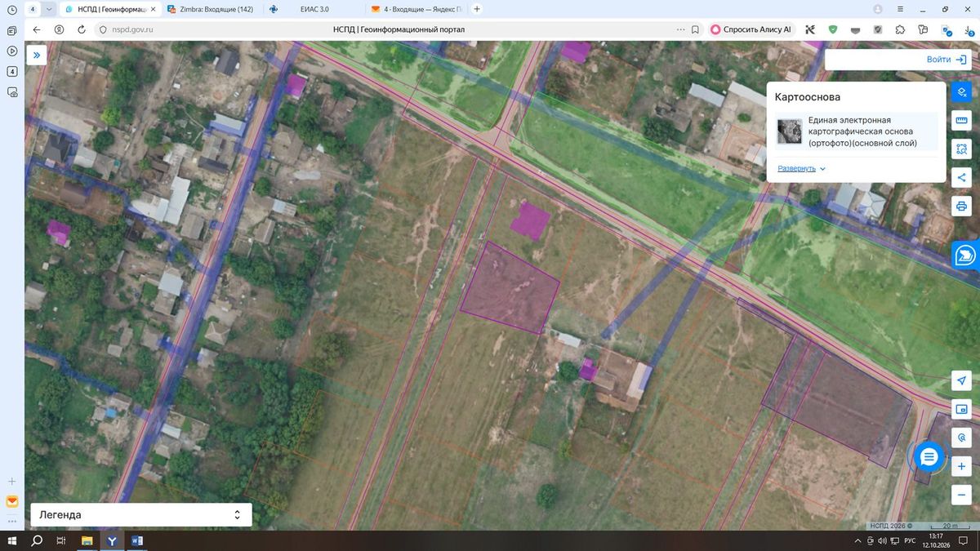Open the tab group dropdown arrow
The width and height of the screenshot is (980, 551).
[x=49, y=9]
